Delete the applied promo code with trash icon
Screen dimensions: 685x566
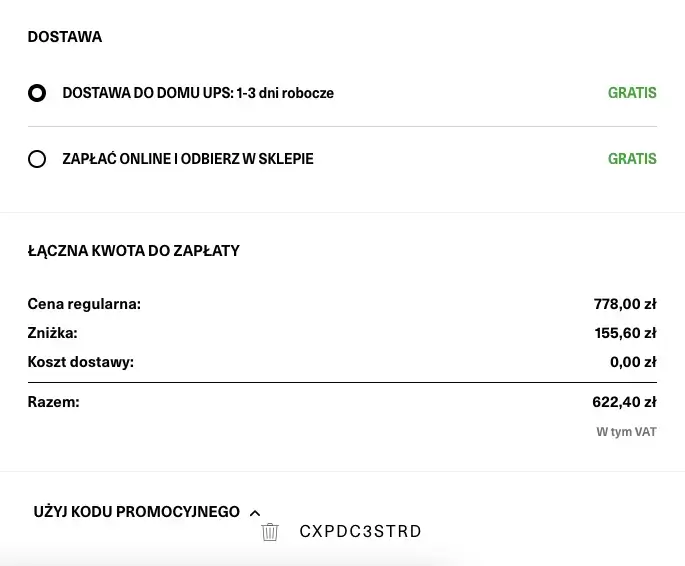coord(269,532)
